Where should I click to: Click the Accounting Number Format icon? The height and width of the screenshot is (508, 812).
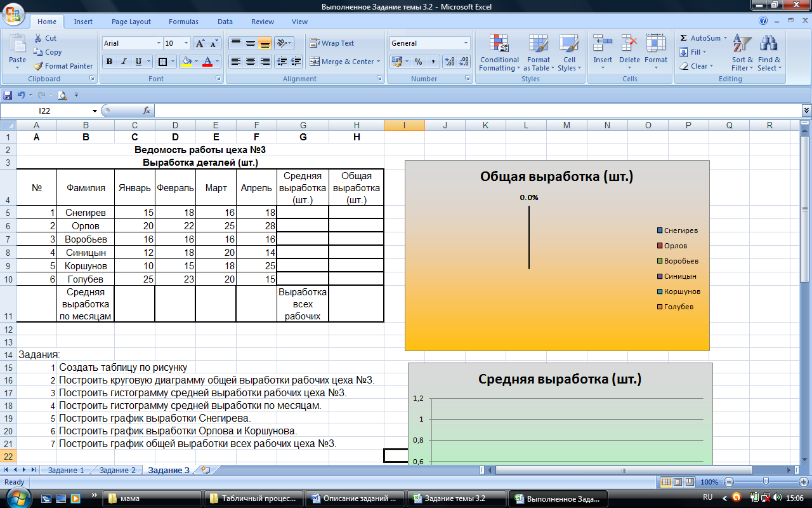(x=397, y=62)
